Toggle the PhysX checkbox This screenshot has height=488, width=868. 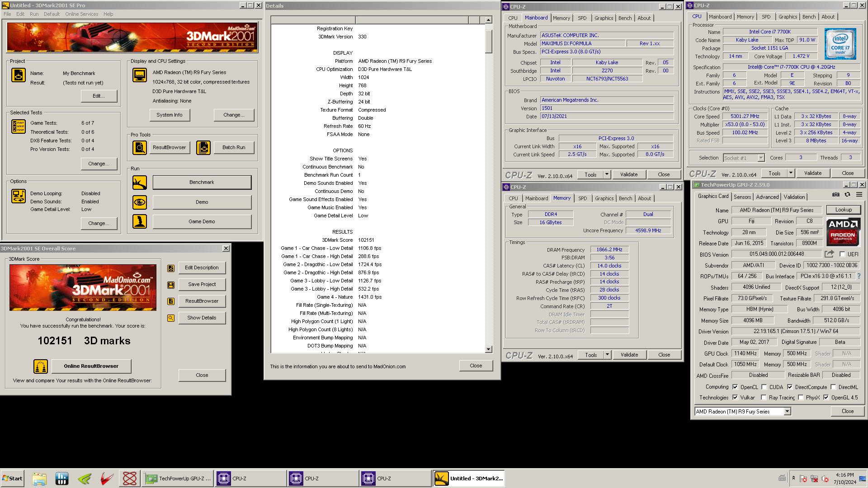pos(801,398)
